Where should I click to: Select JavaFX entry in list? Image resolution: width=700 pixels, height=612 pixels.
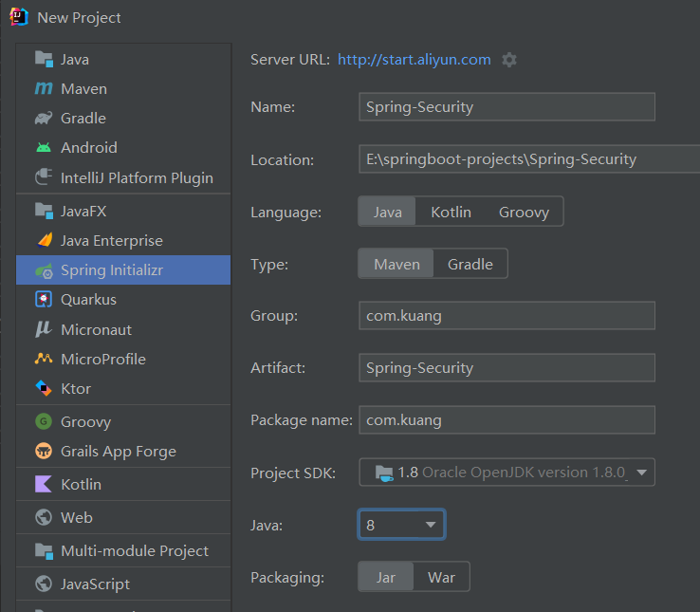click(123, 211)
